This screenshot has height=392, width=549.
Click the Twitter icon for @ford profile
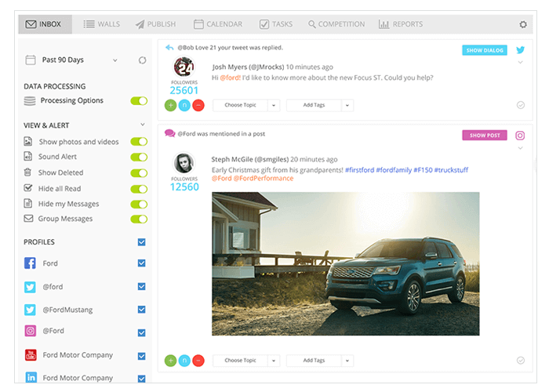30,287
